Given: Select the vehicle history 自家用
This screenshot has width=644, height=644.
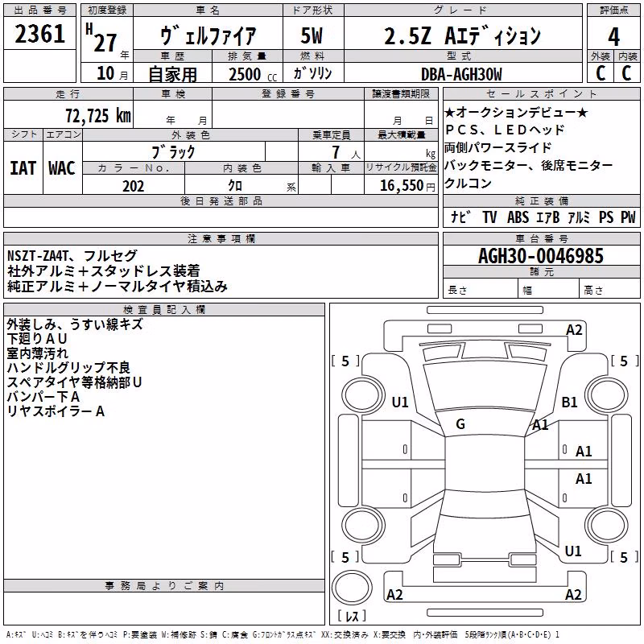Looking at the screenshot, I should coord(172,74).
